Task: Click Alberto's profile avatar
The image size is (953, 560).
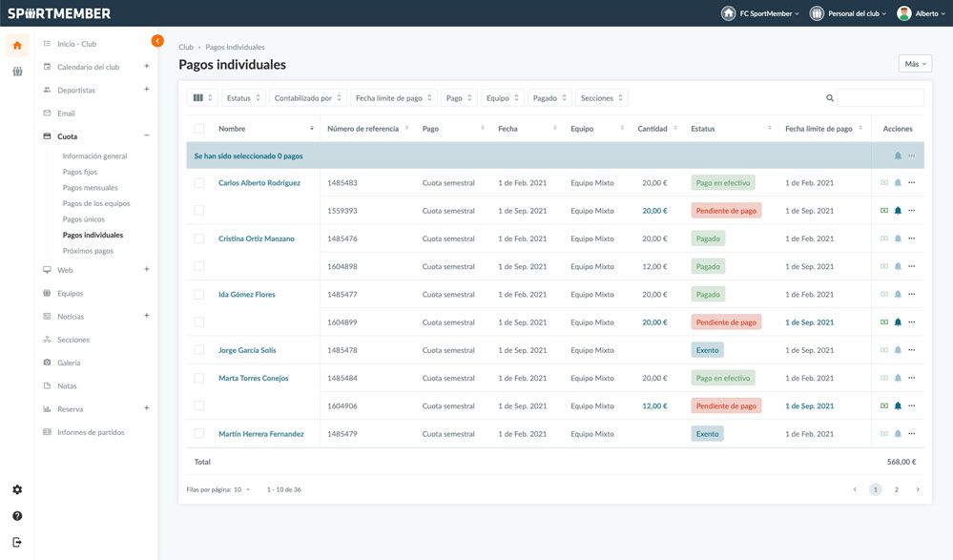Action: (x=904, y=13)
